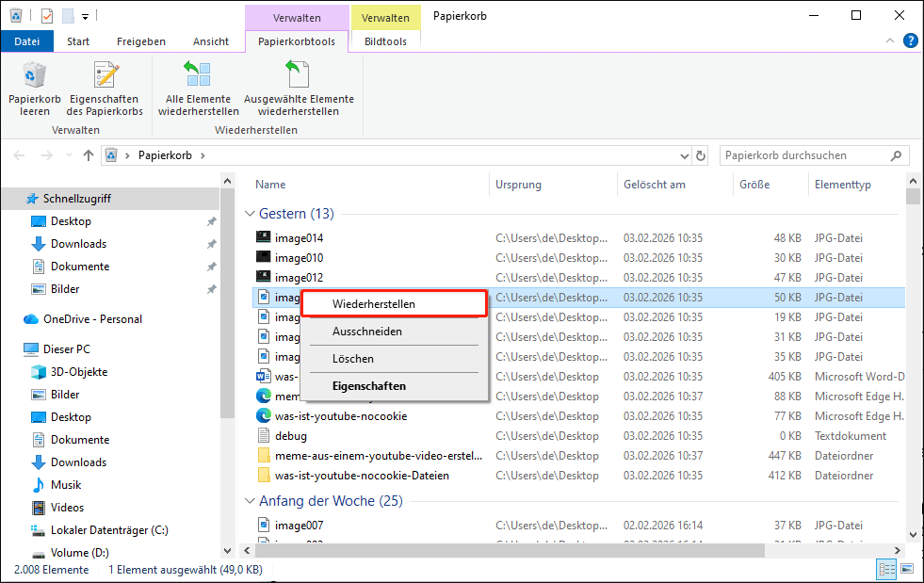Go up one folder level arrow
Image resolution: width=924 pixels, height=583 pixels.
[89, 155]
